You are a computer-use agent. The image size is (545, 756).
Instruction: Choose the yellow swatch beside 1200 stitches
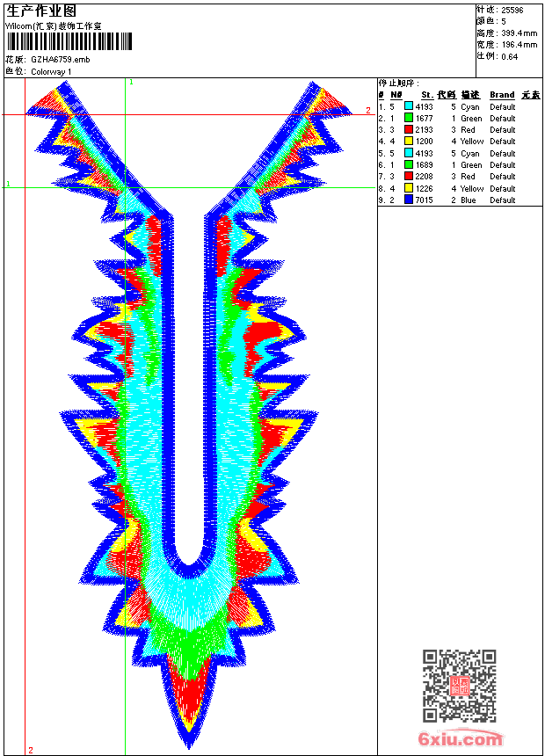(409, 142)
